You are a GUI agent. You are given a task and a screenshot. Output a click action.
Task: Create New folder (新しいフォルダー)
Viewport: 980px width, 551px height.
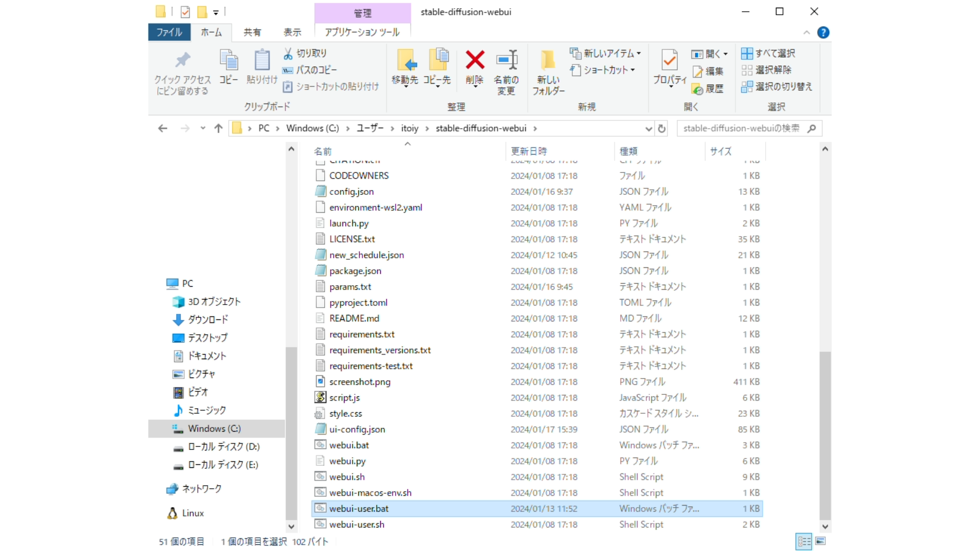(x=548, y=72)
